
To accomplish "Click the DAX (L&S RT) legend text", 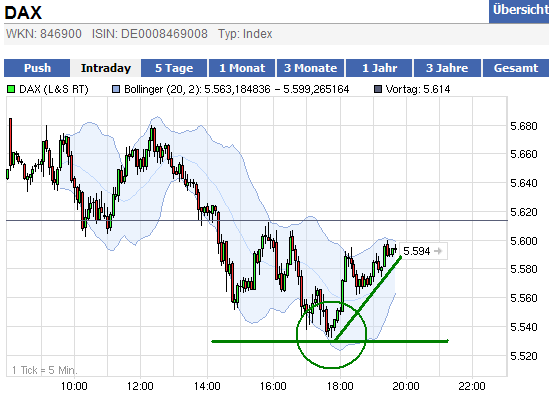I will pos(54,89).
